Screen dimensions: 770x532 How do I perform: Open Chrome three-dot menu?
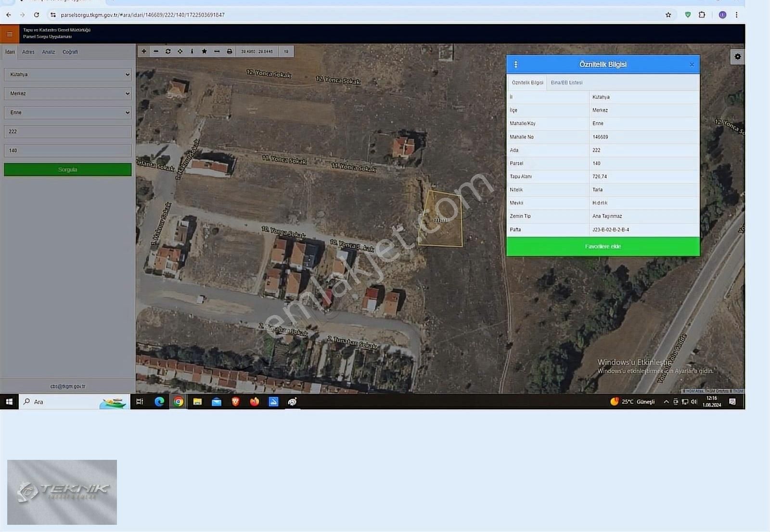[x=736, y=15]
